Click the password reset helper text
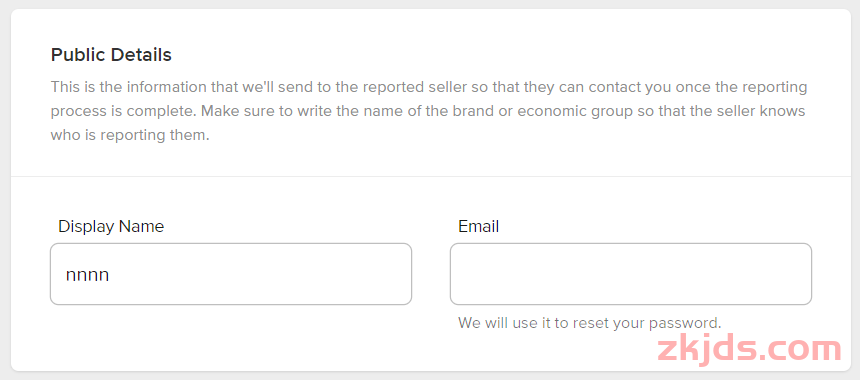The image size is (860, 380). click(x=590, y=322)
